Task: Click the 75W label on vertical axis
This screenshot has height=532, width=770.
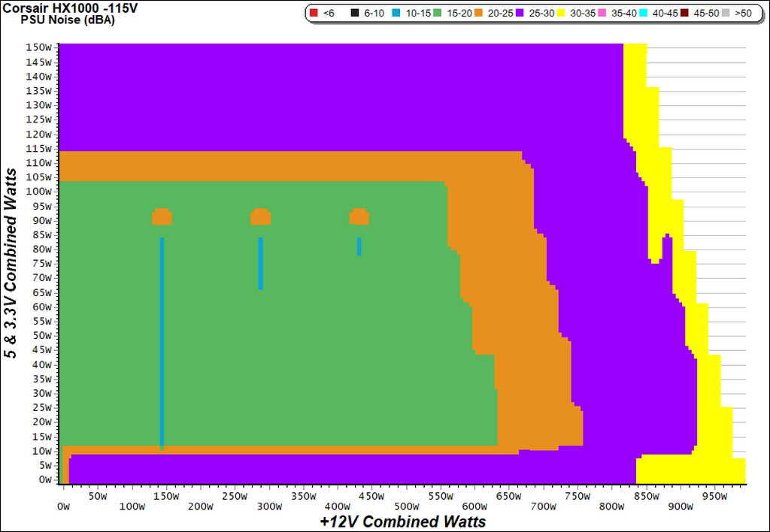Action: pos(41,264)
